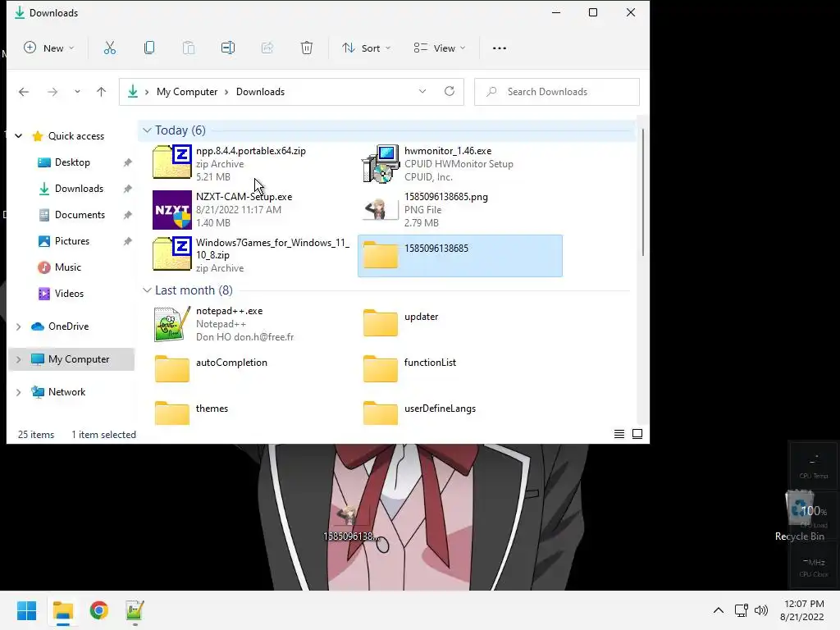
Task: Collapse the Today (6) group
Action: (x=147, y=130)
